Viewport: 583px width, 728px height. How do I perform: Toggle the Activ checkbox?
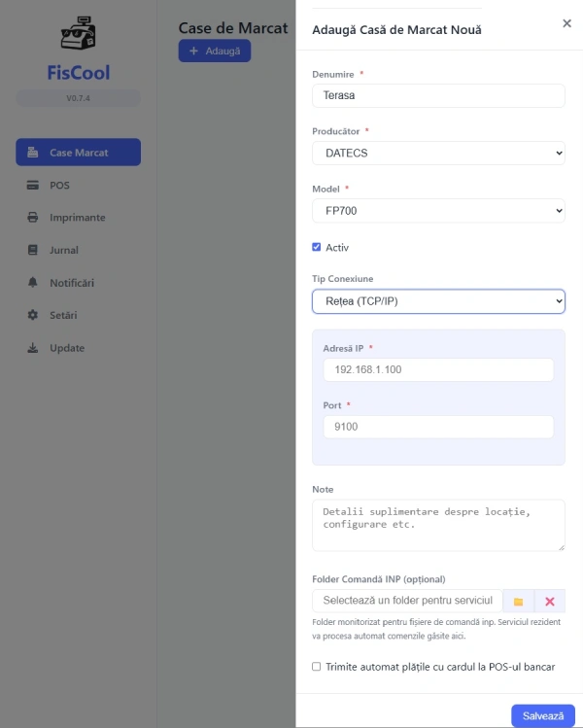316,247
